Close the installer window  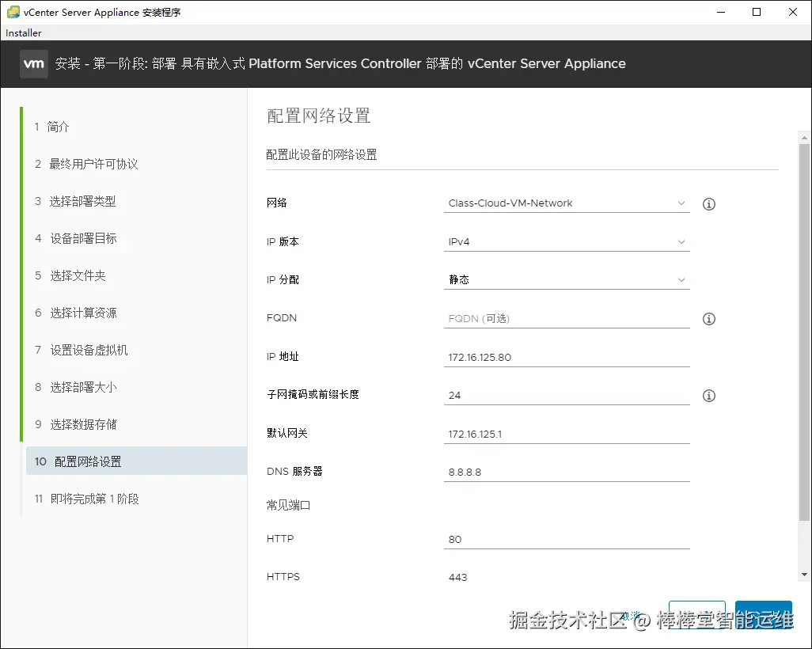pos(793,12)
